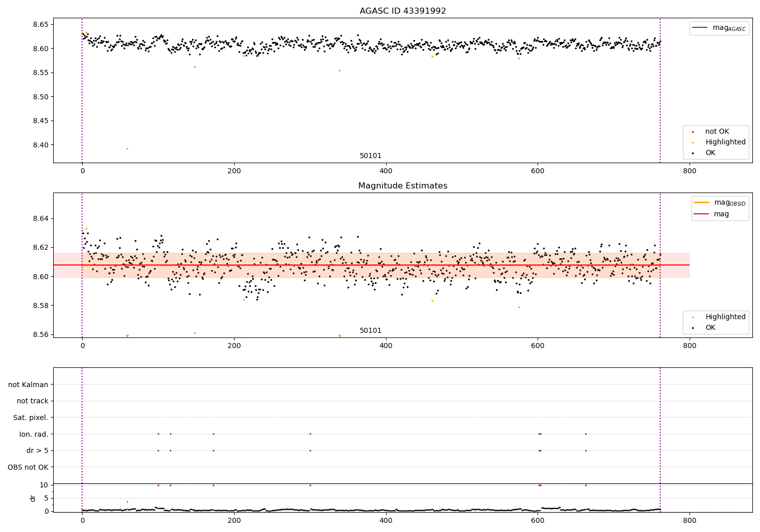This screenshot has height=532, width=760.
Task: Click the 50101 label in the top plot
Action: point(370,156)
